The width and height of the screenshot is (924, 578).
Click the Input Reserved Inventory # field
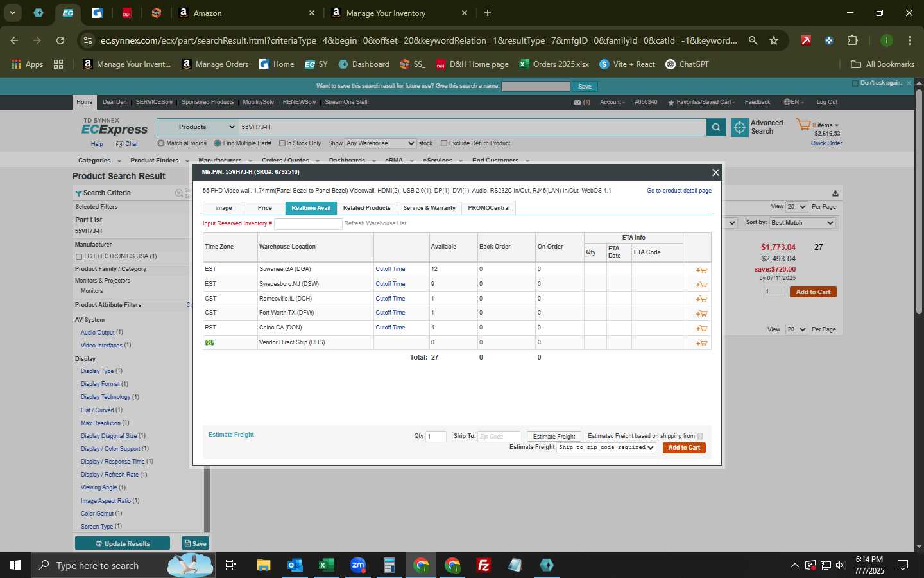point(308,223)
